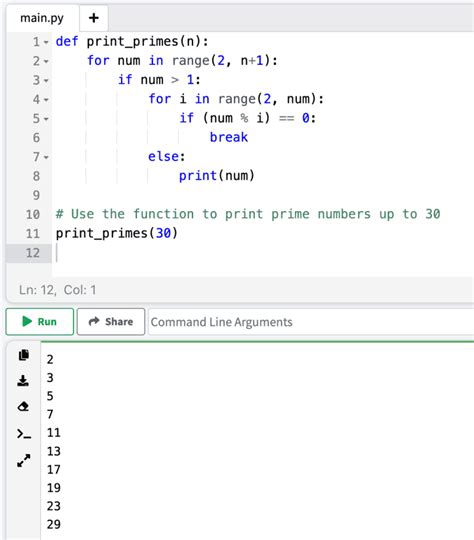The image size is (474, 540).
Task: Fold the else block at line 7
Action: (46, 158)
